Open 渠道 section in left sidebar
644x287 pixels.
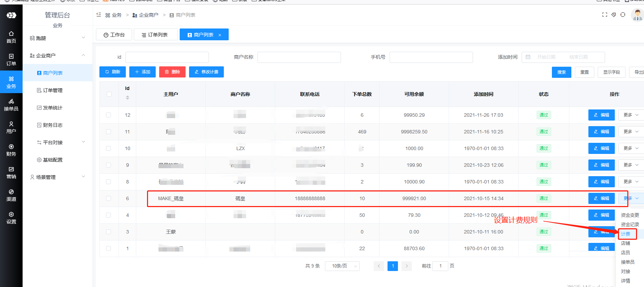click(11, 195)
